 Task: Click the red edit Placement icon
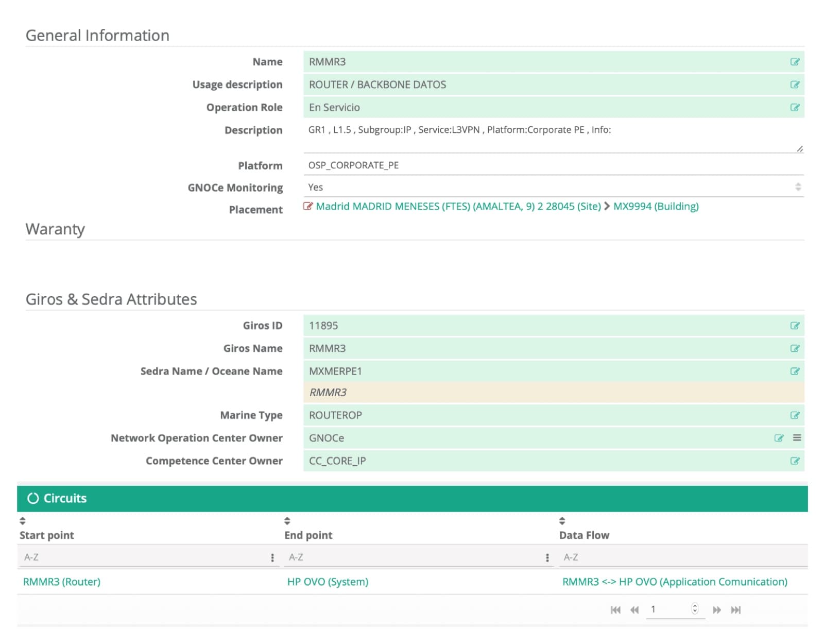tap(308, 206)
